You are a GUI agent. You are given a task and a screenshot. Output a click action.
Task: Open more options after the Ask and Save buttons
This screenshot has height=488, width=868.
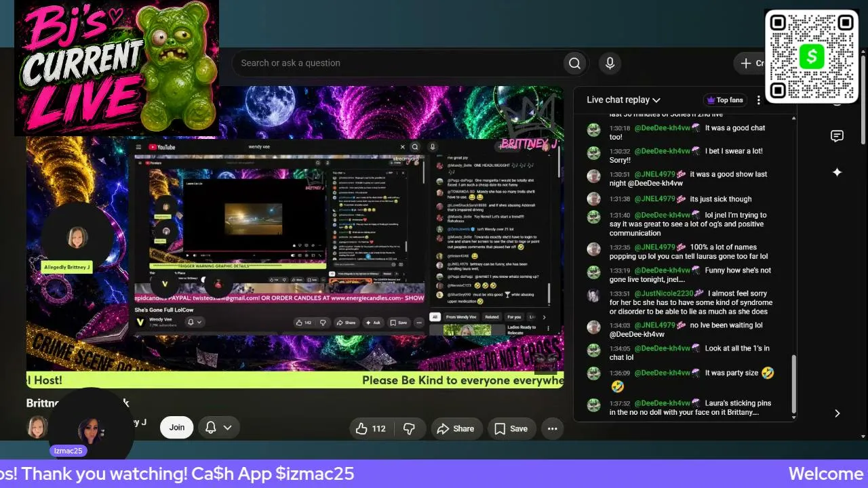coord(419,323)
